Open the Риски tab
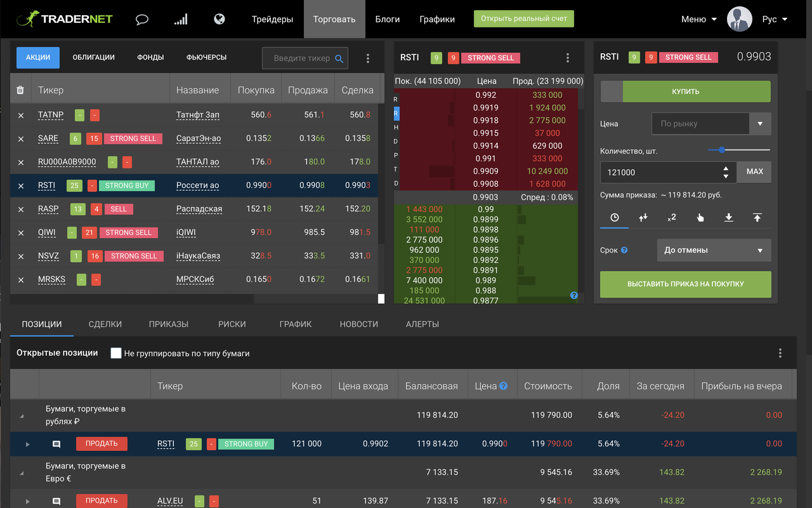Image resolution: width=812 pixels, height=508 pixels. [232, 324]
